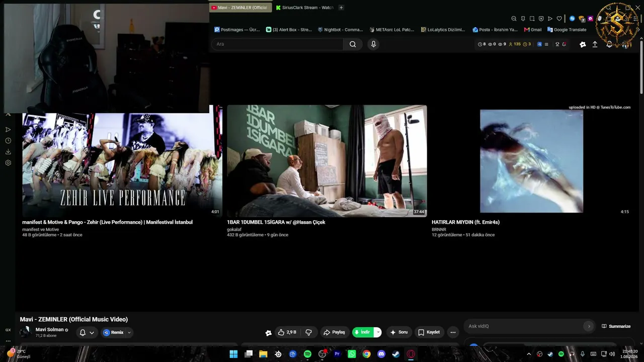Open the 1BAR 1DUMBEL 1SİGARA video thumbnail
This screenshot has width=644, height=362.
327,161
